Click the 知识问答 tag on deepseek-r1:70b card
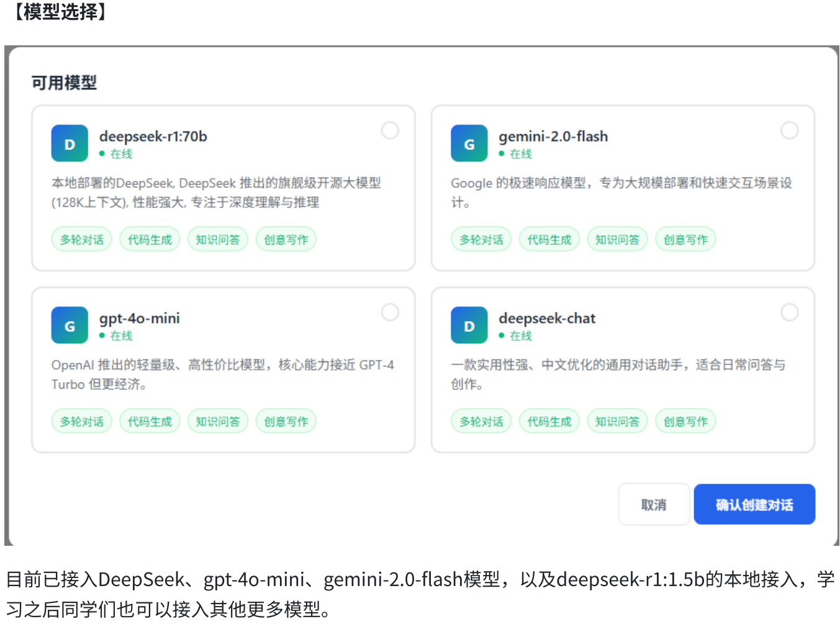The width and height of the screenshot is (840, 624). point(218,240)
